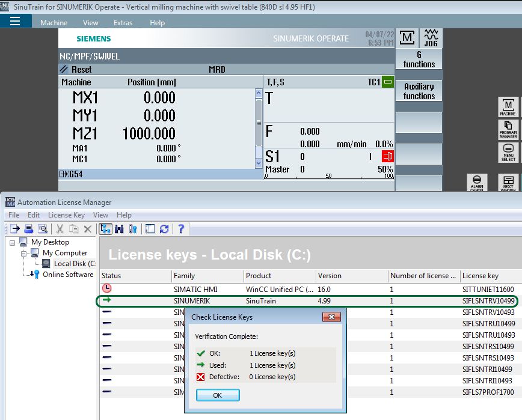Open the License Key menu

pyautogui.click(x=66, y=215)
